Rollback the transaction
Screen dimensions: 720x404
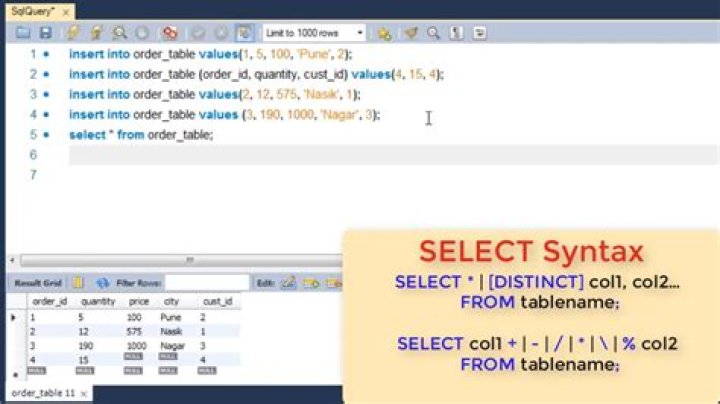pos(221,33)
